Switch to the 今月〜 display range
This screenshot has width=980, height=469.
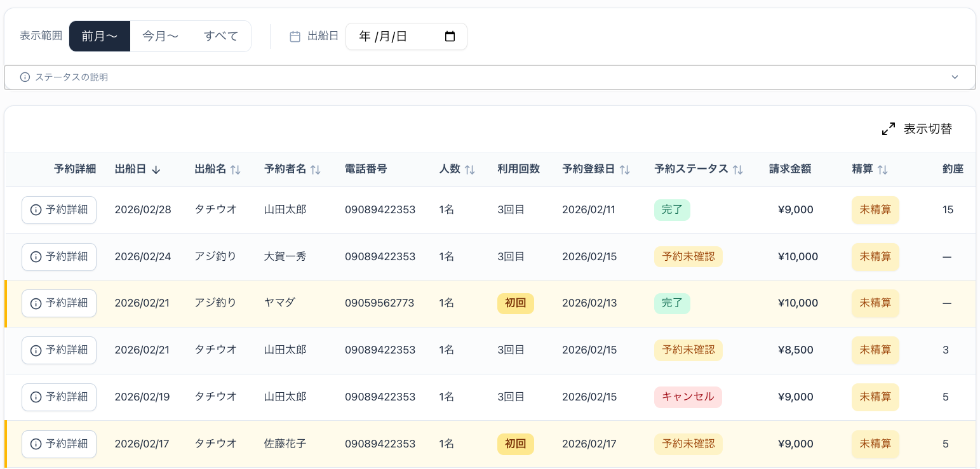point(160,36)
